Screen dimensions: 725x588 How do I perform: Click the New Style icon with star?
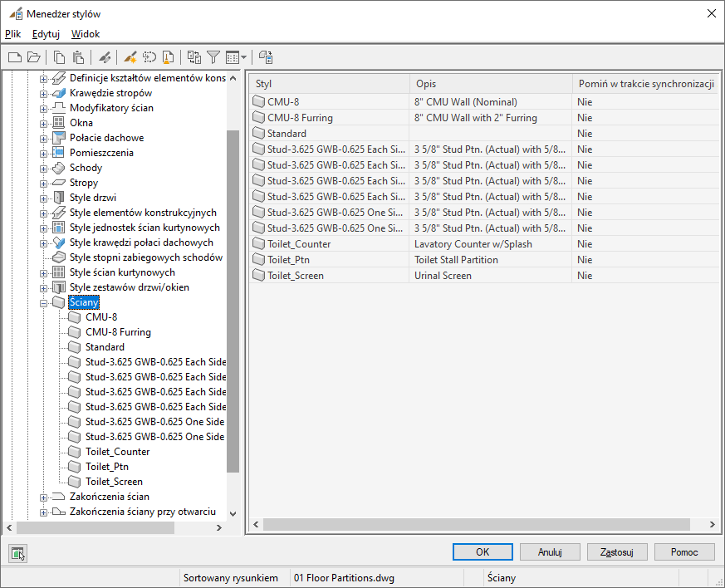coord(130,57)
